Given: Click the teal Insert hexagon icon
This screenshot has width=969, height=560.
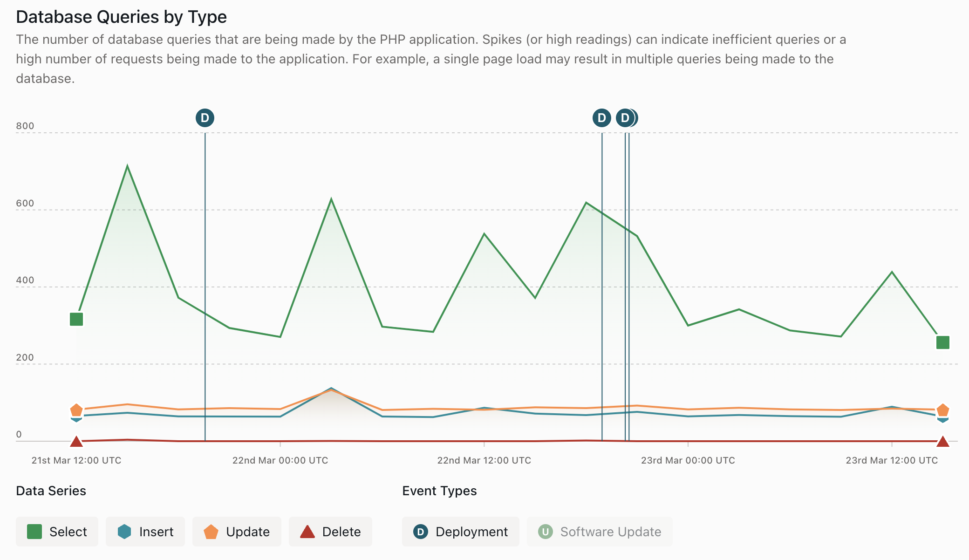Looking at the screenshot, I should coord(124,532).
